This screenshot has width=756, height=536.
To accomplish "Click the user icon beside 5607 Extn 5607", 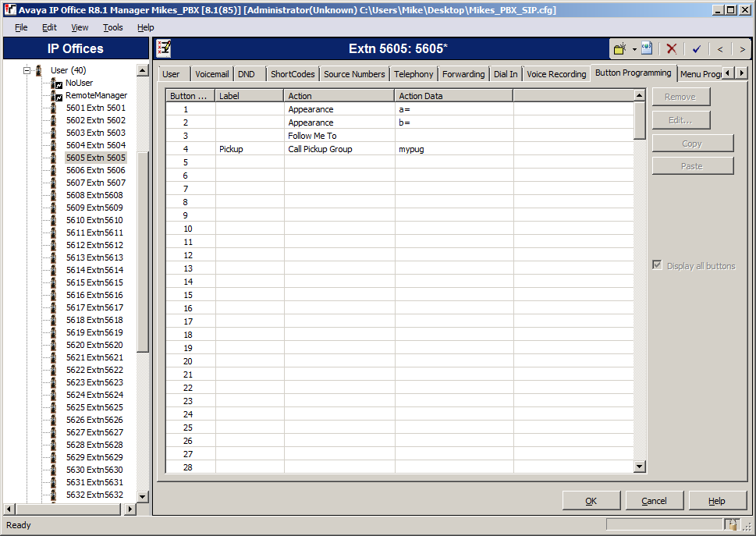I will [x=54, y=183].
